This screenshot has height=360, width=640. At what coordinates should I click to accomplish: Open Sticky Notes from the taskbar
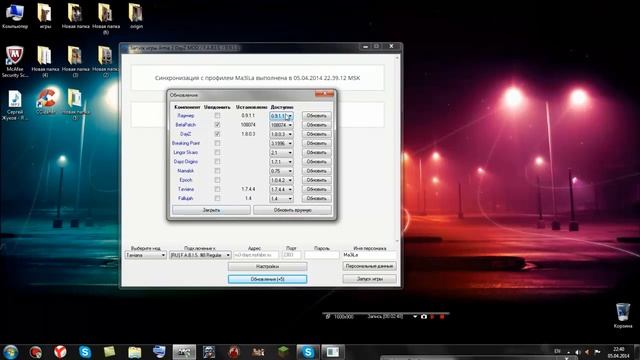(x=109, y=352)
